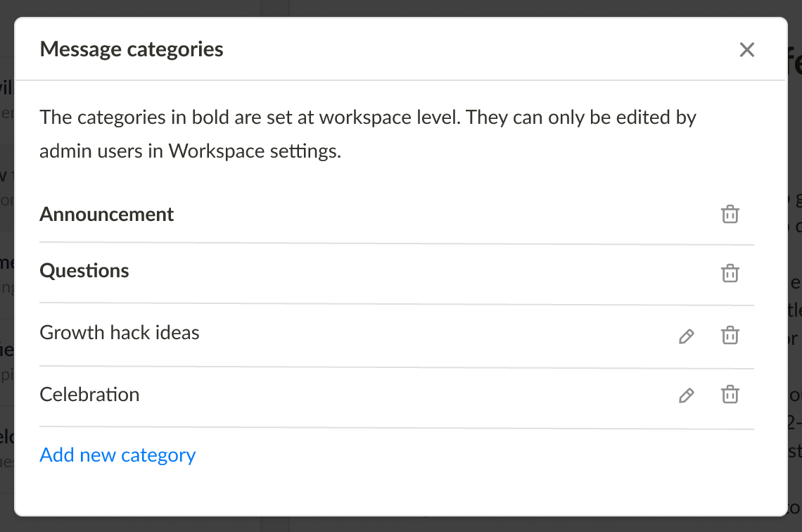Viewport: 802px width, 532px height.
Task: Close the Message categories dialog
Action: tap(746, 49)
